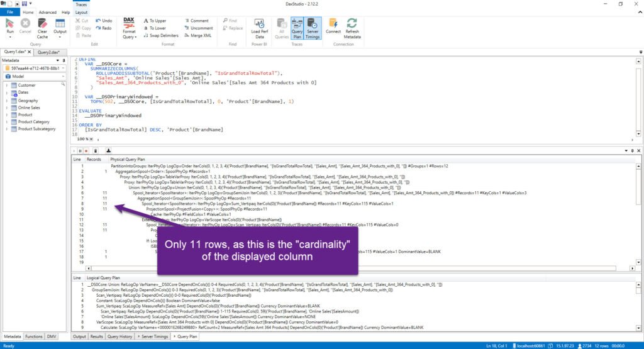Switch to the Server Timings bottom tab

click(153, 336)
